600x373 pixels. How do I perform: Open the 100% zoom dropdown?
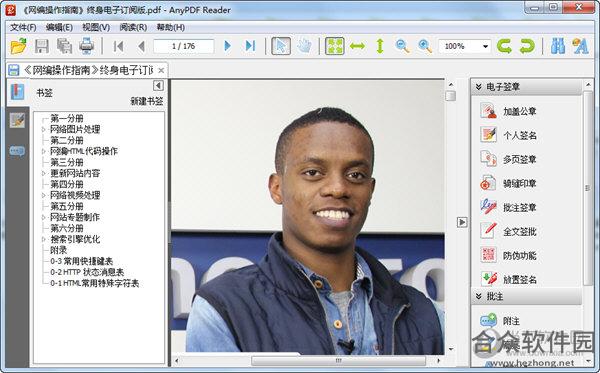[485, 46]
